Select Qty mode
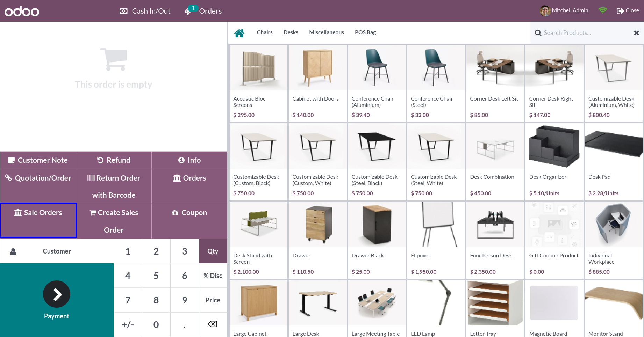 tap(213, 251)
